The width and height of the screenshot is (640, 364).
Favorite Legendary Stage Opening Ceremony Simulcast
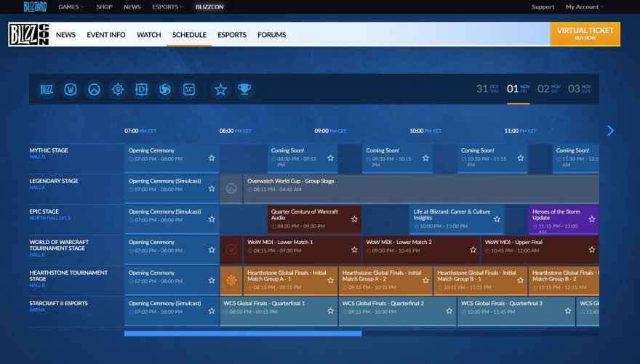[x=212, y=188]
